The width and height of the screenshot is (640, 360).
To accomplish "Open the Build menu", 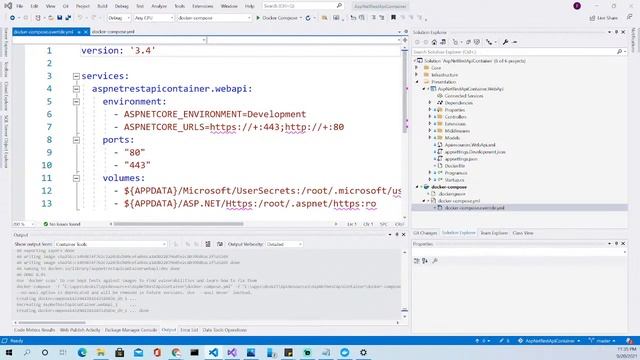I will 102,6.
